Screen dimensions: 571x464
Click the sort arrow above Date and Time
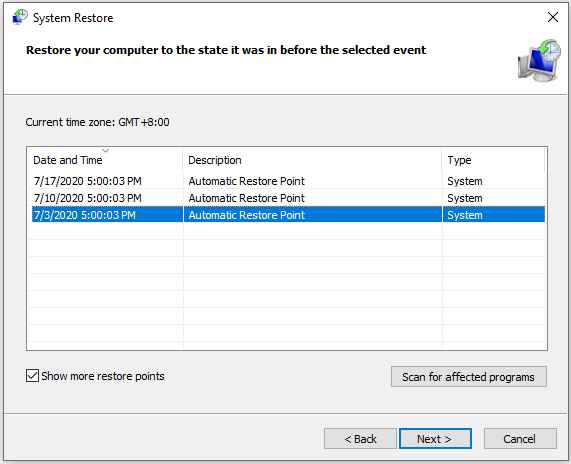pos(106,150)
